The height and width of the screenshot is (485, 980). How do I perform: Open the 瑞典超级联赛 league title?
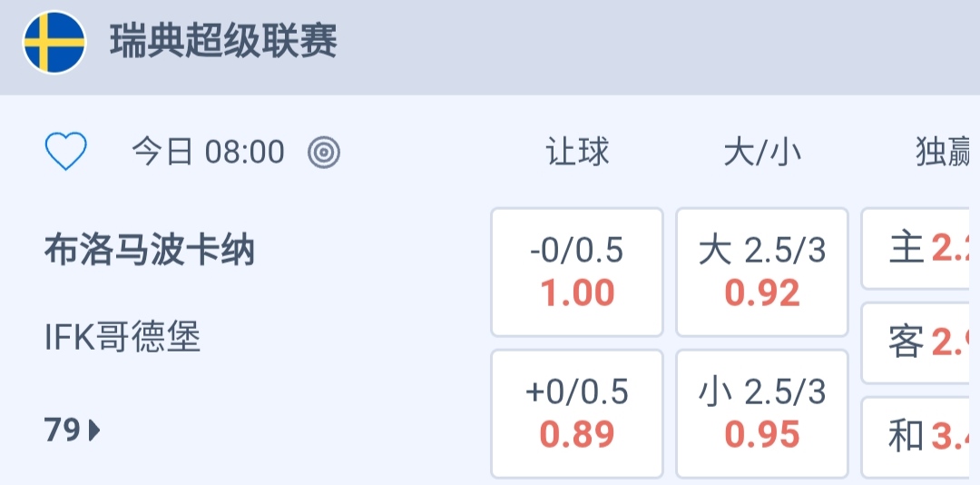click(x=223, y=43)
